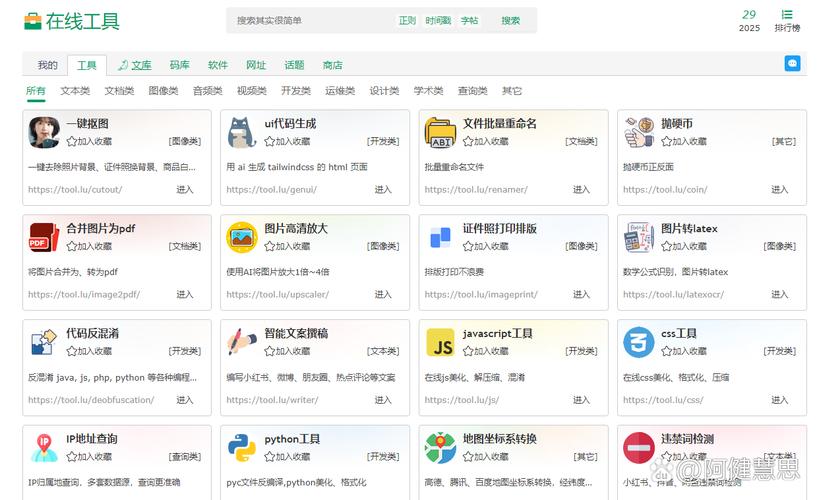Screen dimensions: 817x500
Task: Open the 排行榜 ranking menu
Action: pos(787,20)
